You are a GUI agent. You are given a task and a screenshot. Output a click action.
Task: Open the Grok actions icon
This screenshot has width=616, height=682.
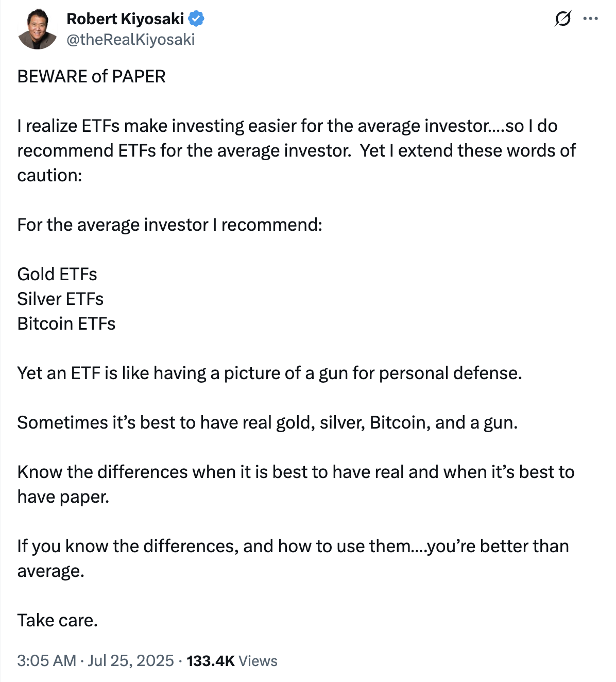click(x=564, y=19)
